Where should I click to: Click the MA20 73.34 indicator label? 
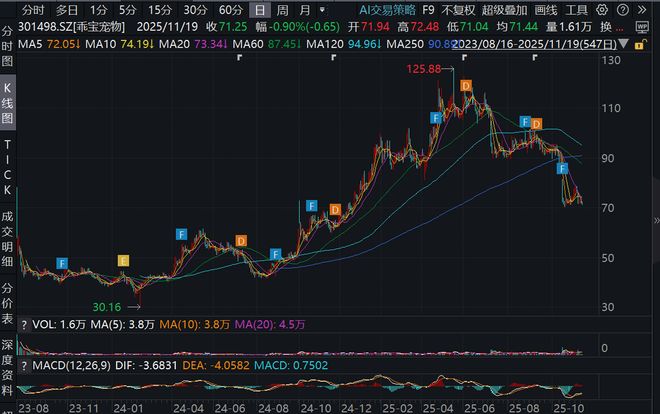(x=194, y=44)
